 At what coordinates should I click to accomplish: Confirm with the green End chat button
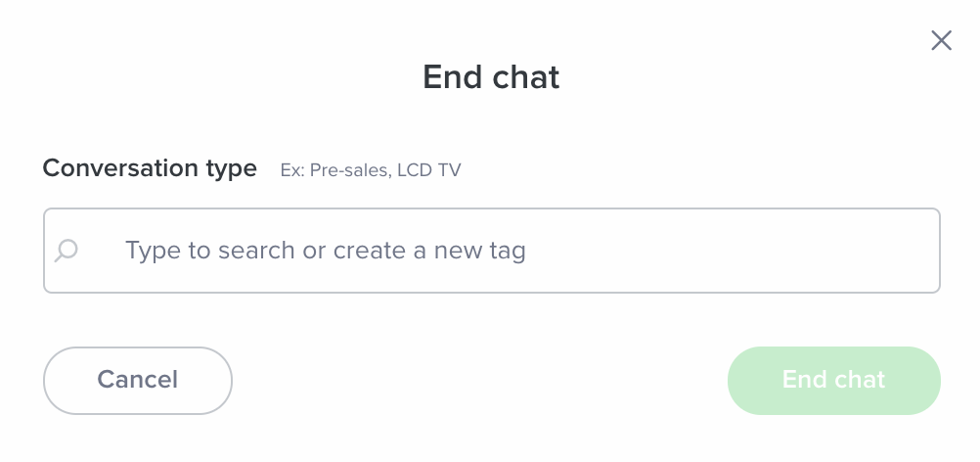[833, 380]
